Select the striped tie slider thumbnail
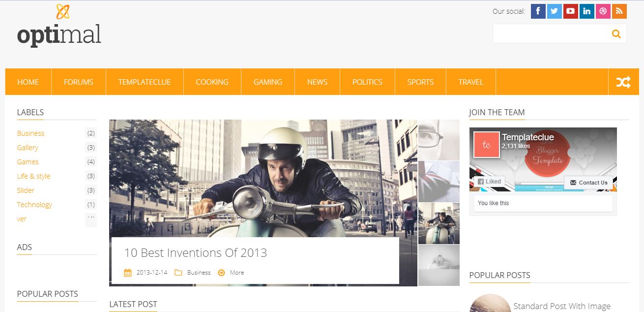This screenshot has width=644, height=312. point(439,182)
